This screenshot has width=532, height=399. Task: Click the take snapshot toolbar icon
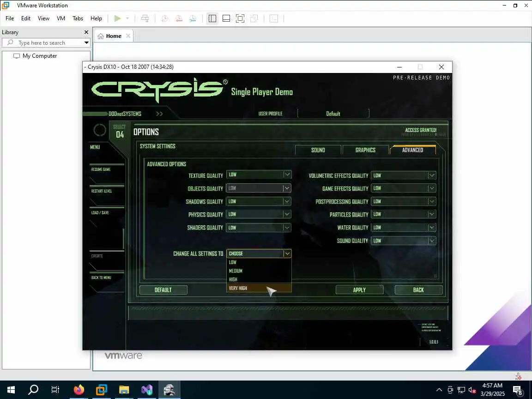pyautogui.click(x=164, y=18)
